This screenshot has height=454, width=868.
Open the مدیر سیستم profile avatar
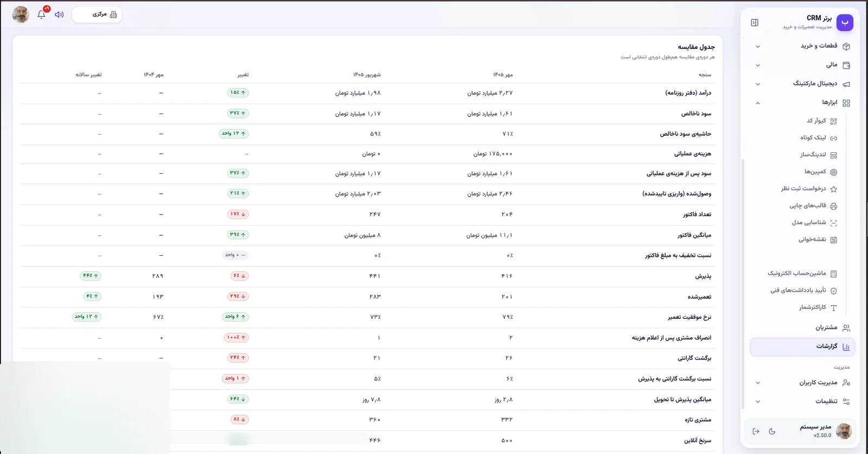click(844, 431)
